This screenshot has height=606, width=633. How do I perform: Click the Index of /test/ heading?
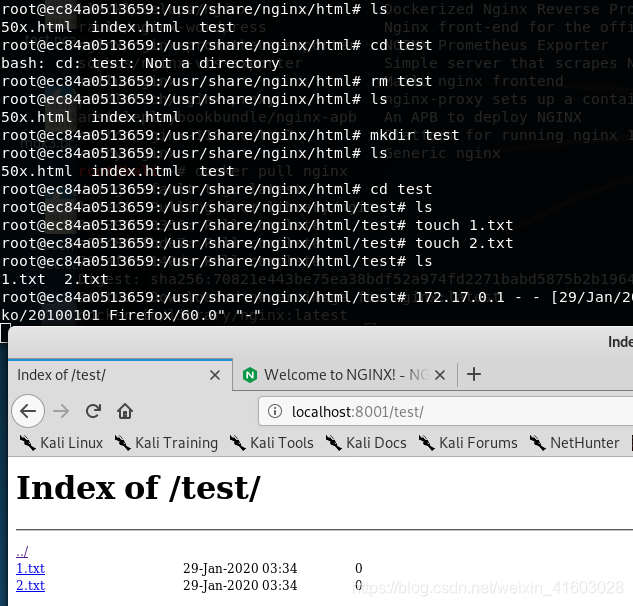pyautogui.click(x=138, y=488)
